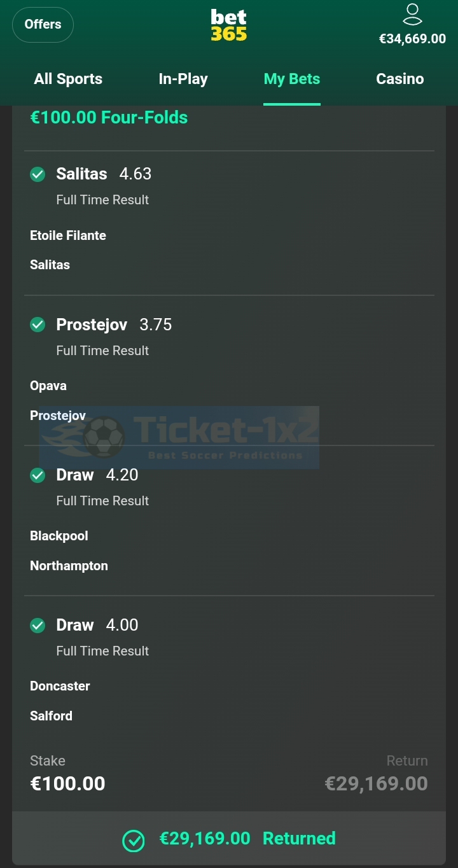458x868 pixels.
Task: Open the Offers button
Action: click(43, 25)
